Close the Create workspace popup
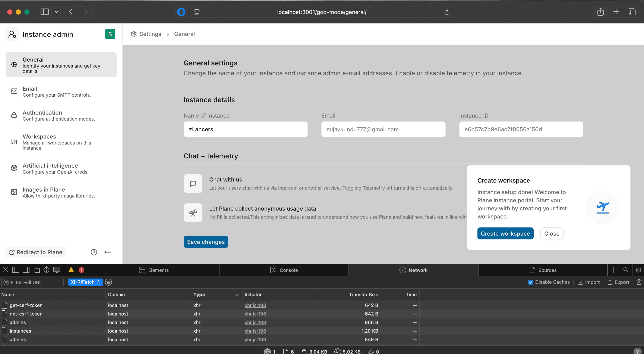 click(552, 233)
